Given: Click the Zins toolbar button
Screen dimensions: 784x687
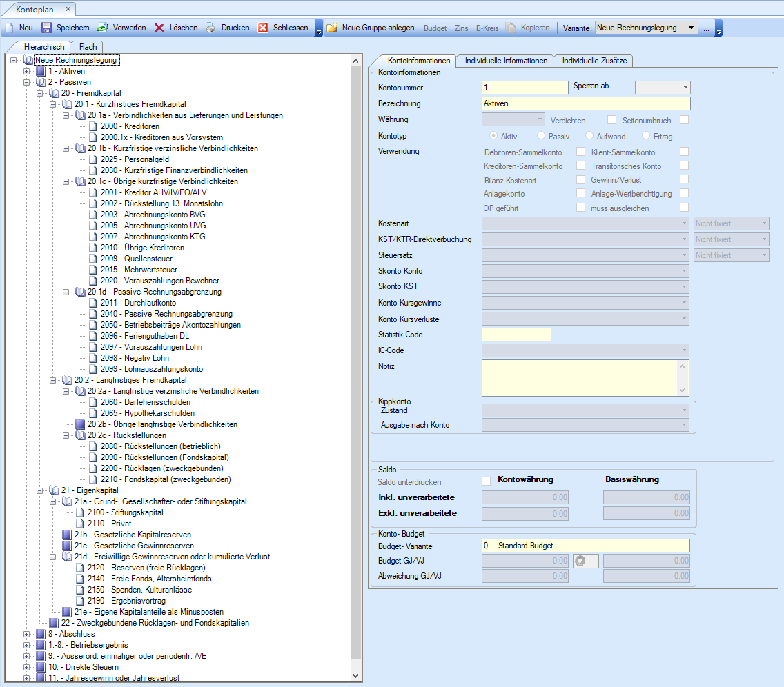Looking at the screenshot, I should (461, 28).
